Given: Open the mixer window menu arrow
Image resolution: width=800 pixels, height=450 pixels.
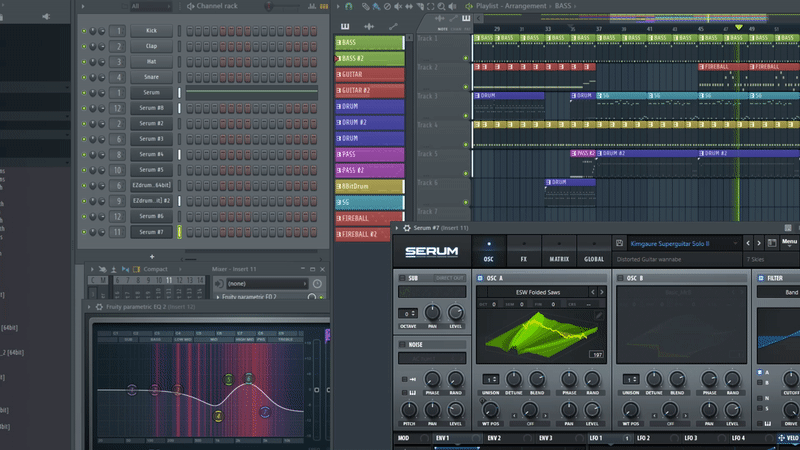Looking at the screenshot, I should click(x=92, y=269).
